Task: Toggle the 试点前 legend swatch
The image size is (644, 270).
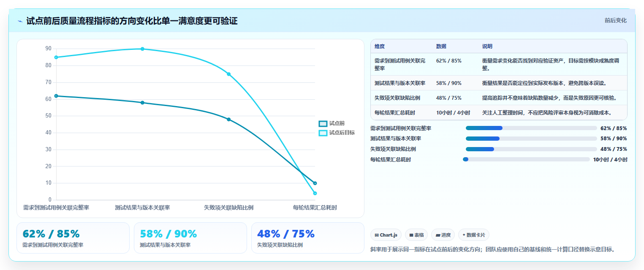Action: pyautogui.click(x=323, y=123)
